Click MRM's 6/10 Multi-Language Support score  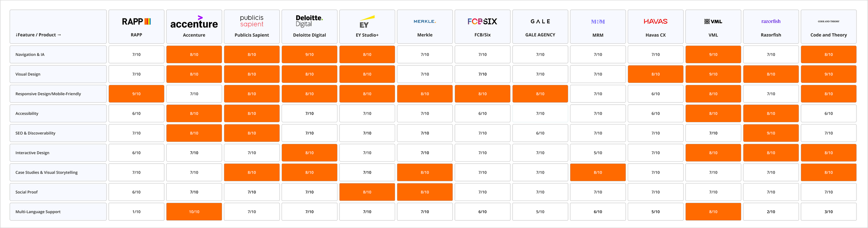(598, 212)
